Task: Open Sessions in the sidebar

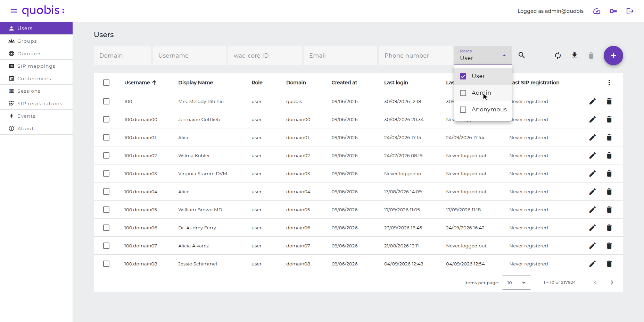Action: point(36,91)
